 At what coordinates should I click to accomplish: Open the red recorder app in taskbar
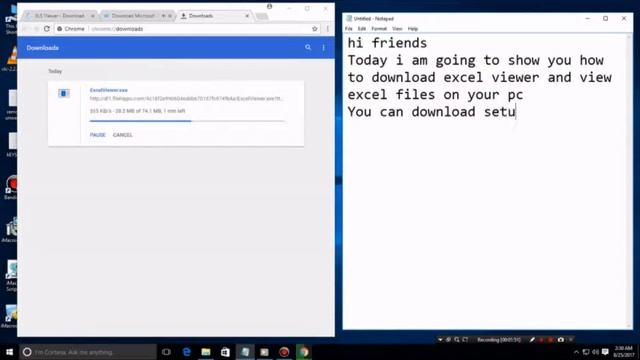pyautogui.click(x=284, y=352)
